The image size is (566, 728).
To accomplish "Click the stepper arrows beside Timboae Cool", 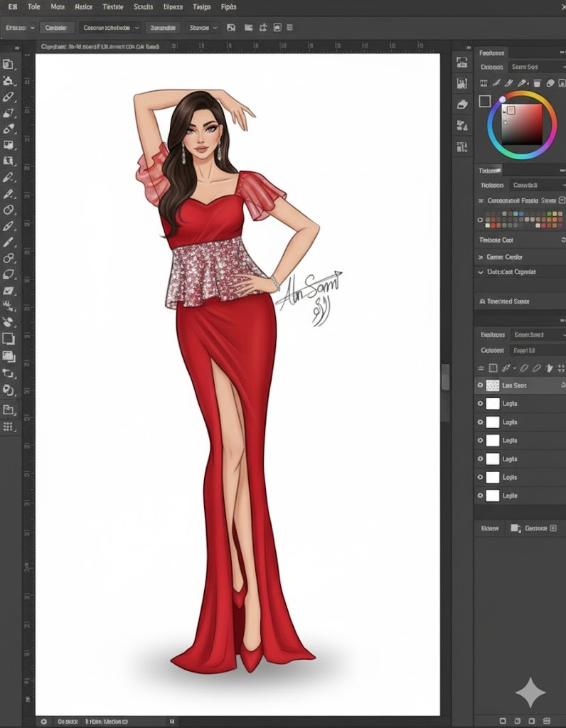I will (563, 240).
